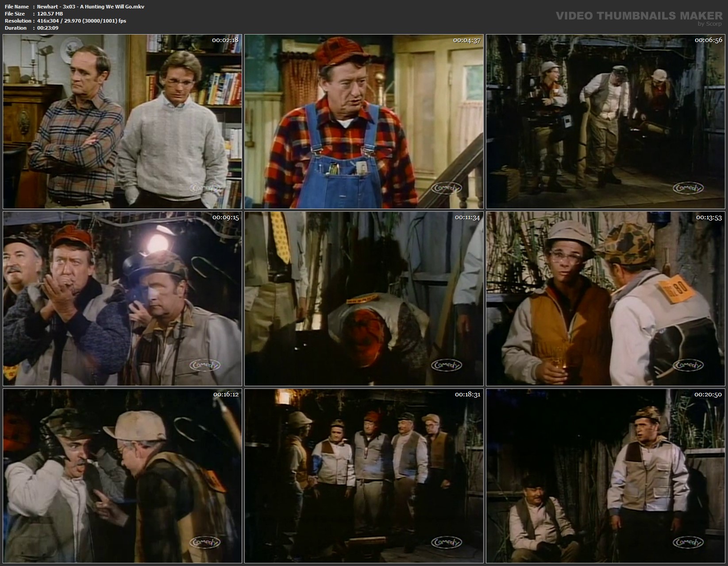Screen dimensions: 728x566
Task: Select the duration value '00:23:09'
Action: (48, 28)
